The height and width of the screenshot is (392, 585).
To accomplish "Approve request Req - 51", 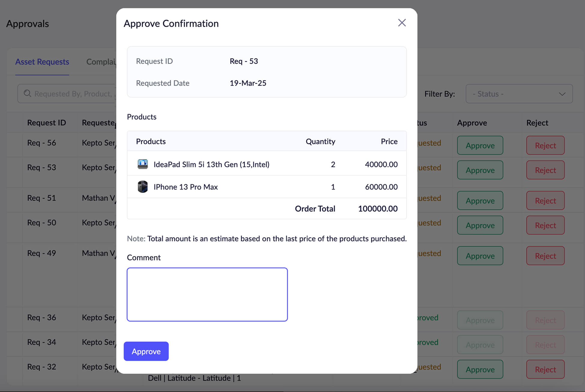I will click(x=480, y=201).
